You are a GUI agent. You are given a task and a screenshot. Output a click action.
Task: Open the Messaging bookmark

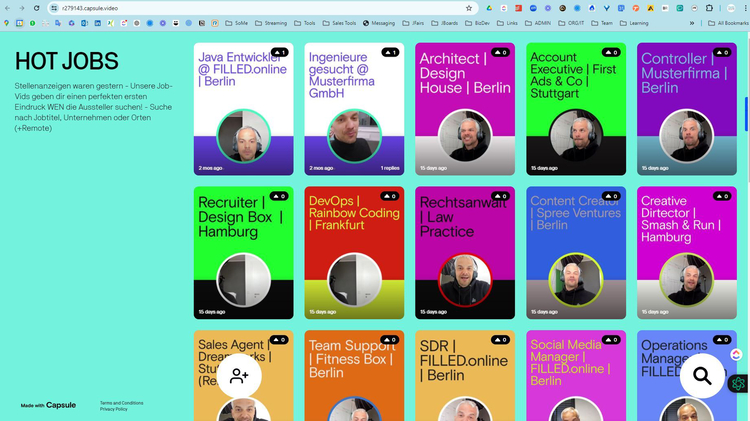(379, 23)
